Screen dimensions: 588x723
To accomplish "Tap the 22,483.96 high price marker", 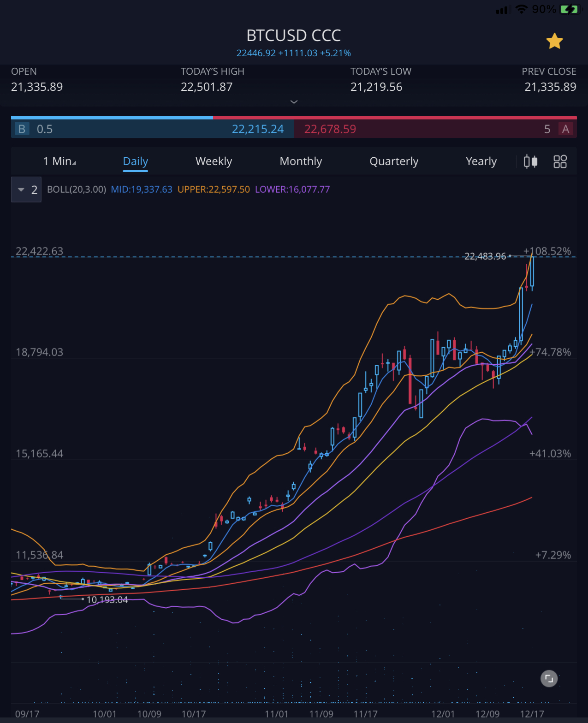I will (x=485, y=256).
